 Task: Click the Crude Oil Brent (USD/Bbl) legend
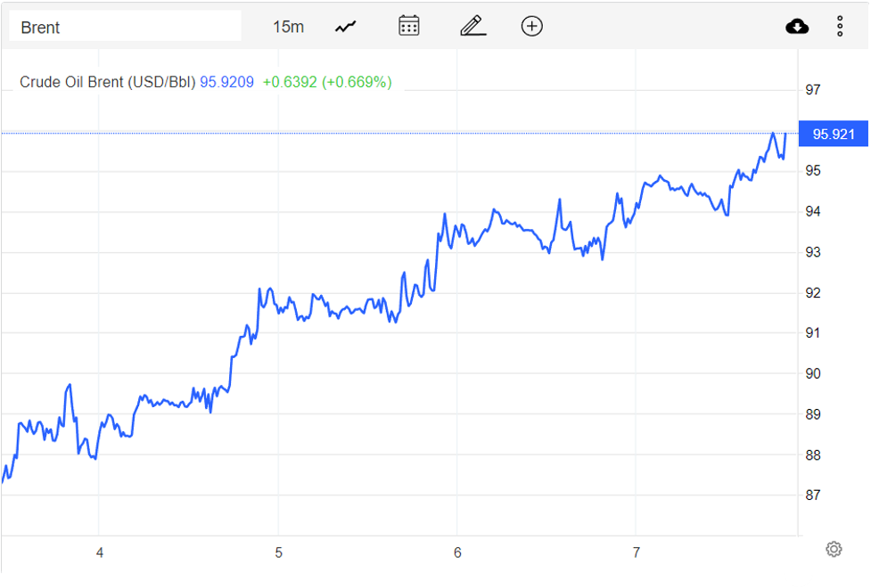pos(107,82)
